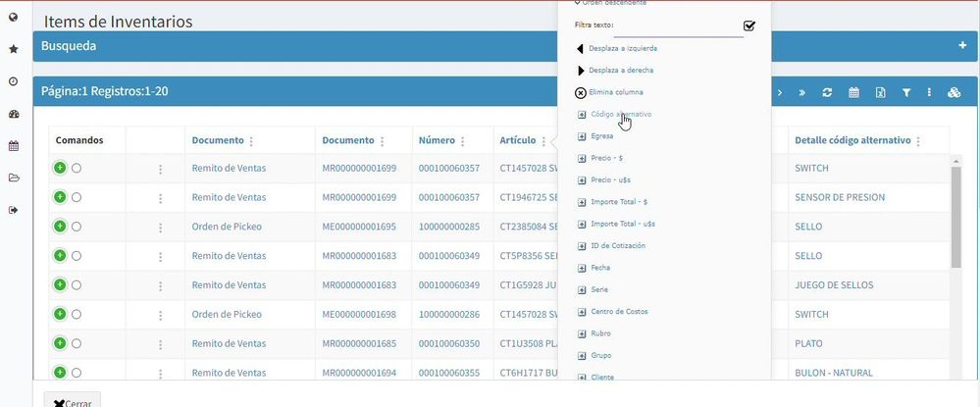Open document link MR000000001699 in first row
The width and height of the screenshot is (980, 407).
[x=359, y=168]
